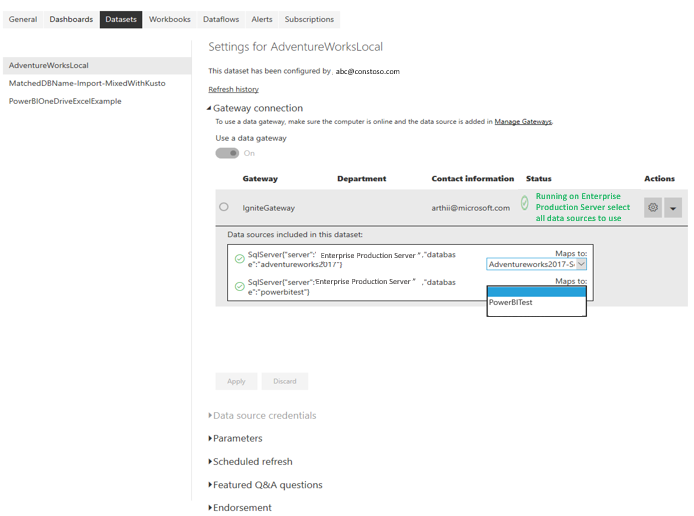Click the Contact information column header
The height and width of the screenshot is (516, 694).
click(473, 179)
